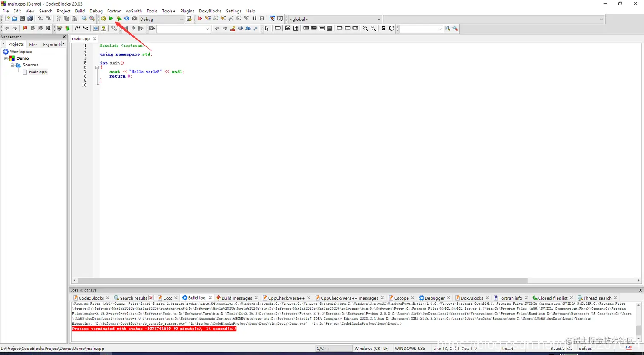
Task: Start debugging with red play icon
Action: pos(200,19)
